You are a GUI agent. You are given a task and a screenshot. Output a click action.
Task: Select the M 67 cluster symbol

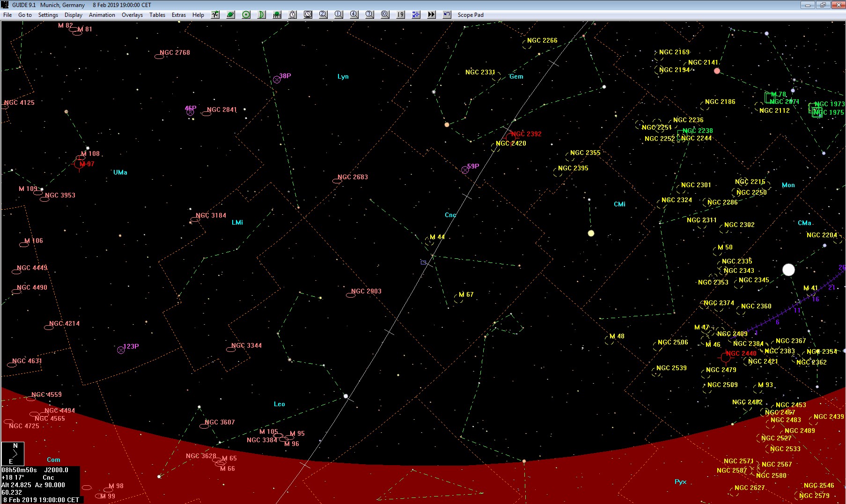click(458, 298)
